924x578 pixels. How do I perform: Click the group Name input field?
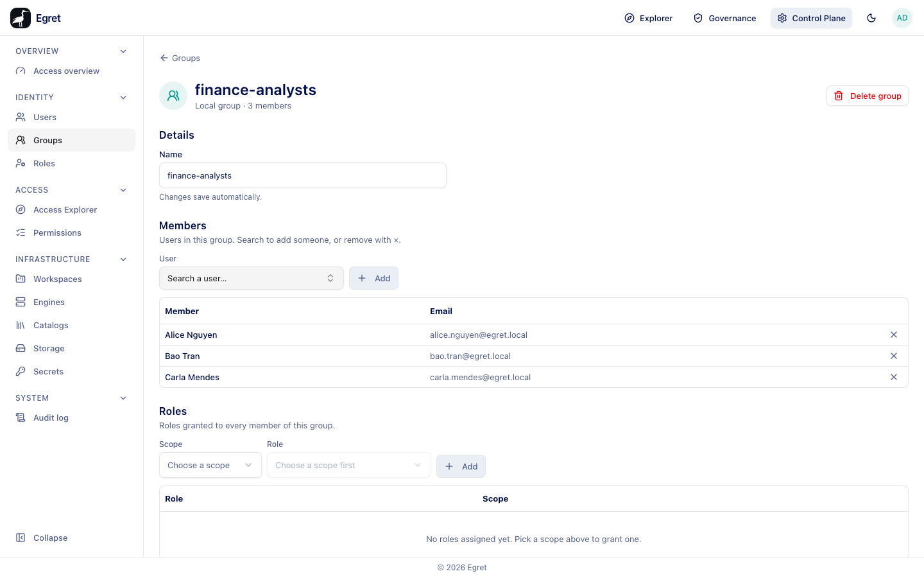click(x=303, y=175)
